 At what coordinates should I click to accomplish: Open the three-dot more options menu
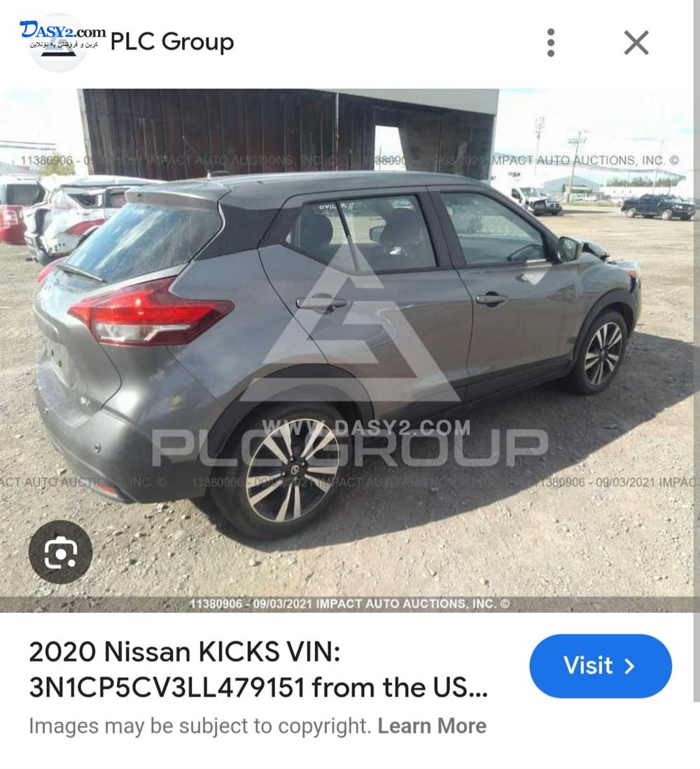550,42
